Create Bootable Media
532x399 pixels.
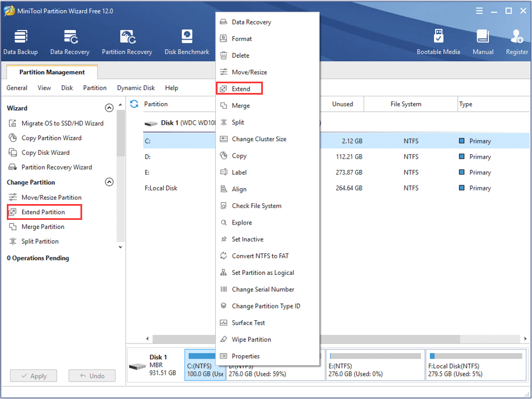click(439, 42)
